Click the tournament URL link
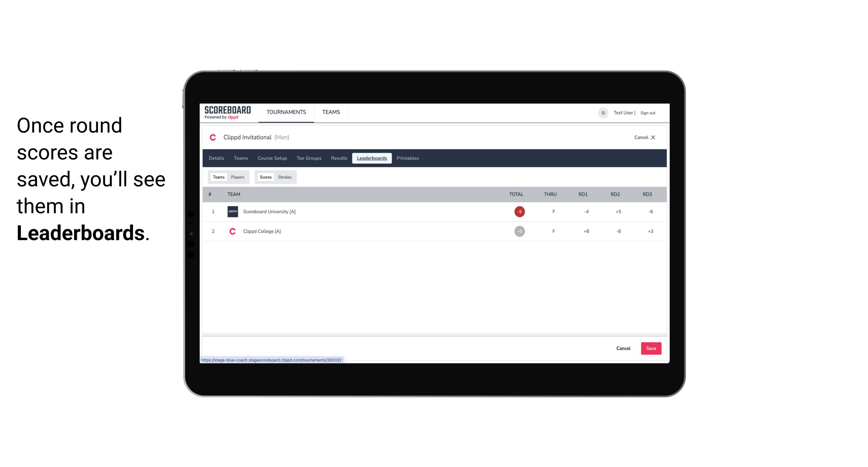 tap(272, 360)
